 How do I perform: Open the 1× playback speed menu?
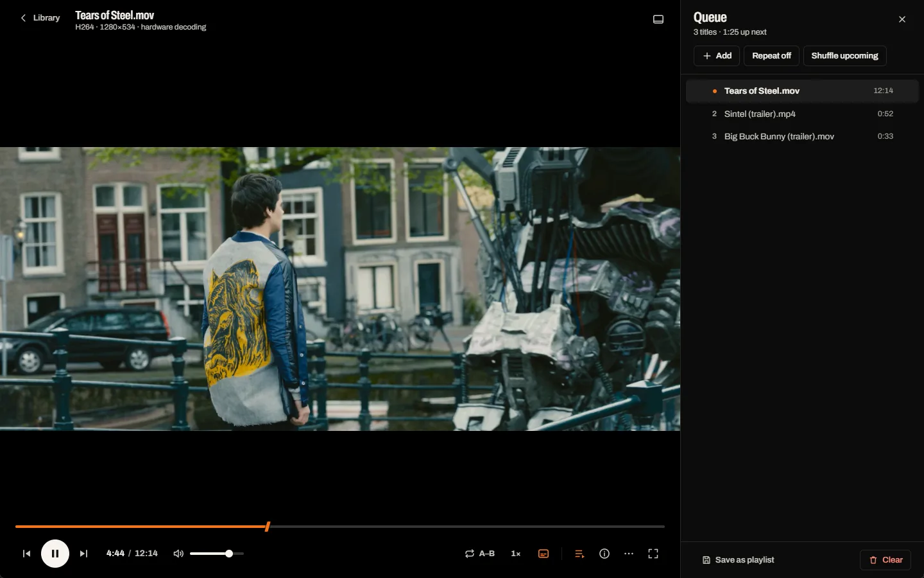(x=516, y=554)
